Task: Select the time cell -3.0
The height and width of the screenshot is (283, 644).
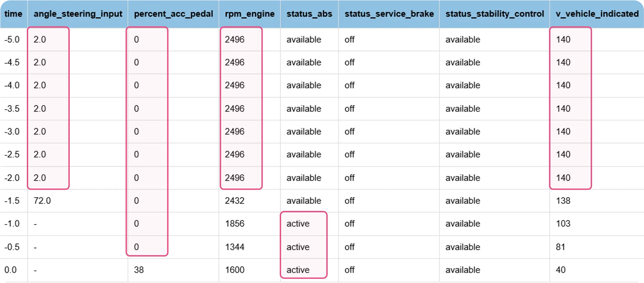Action: tap(12, 131)
